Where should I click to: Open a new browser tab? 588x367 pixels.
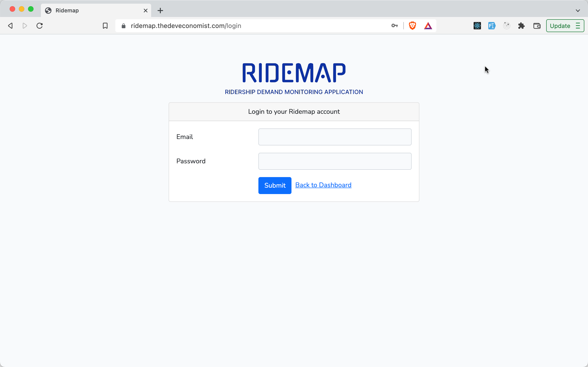click(160, 11)
